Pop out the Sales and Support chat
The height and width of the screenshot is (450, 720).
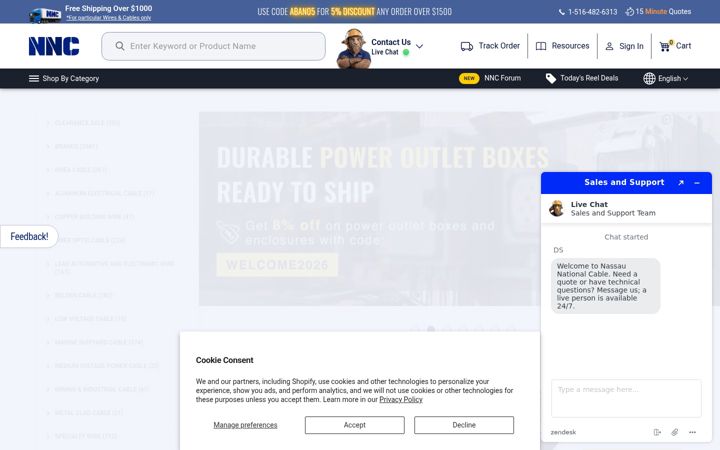pyautogui.click(x=681, y=183)
